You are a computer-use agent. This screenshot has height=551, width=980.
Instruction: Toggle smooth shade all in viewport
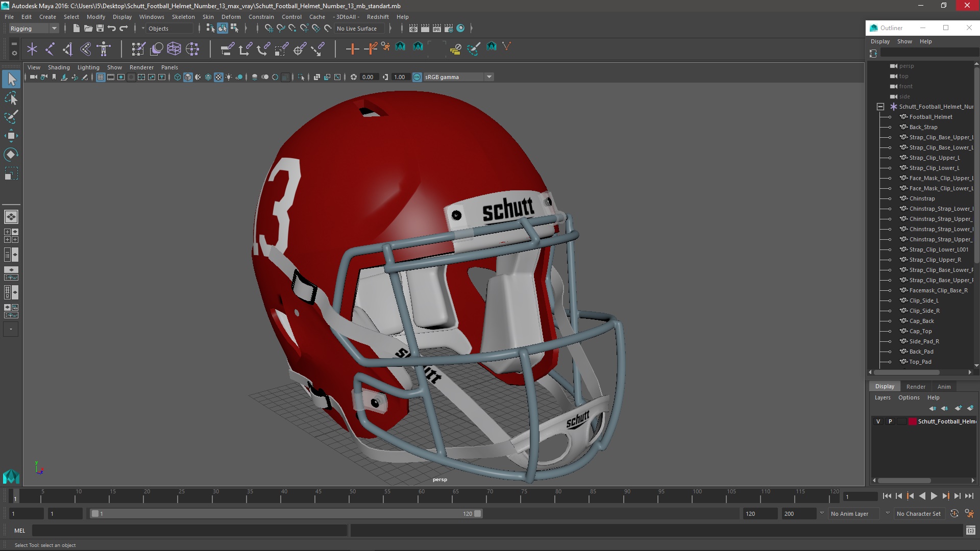click(188, 77)
